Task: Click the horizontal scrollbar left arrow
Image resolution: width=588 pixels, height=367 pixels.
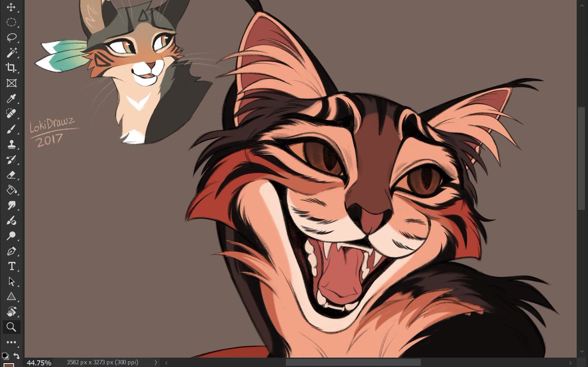Action: [167, 363]
